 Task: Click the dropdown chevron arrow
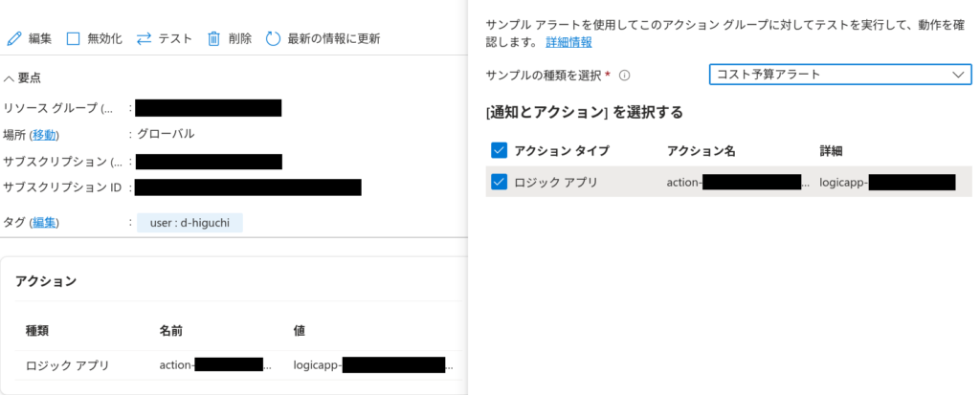click(x=958, y=75)
